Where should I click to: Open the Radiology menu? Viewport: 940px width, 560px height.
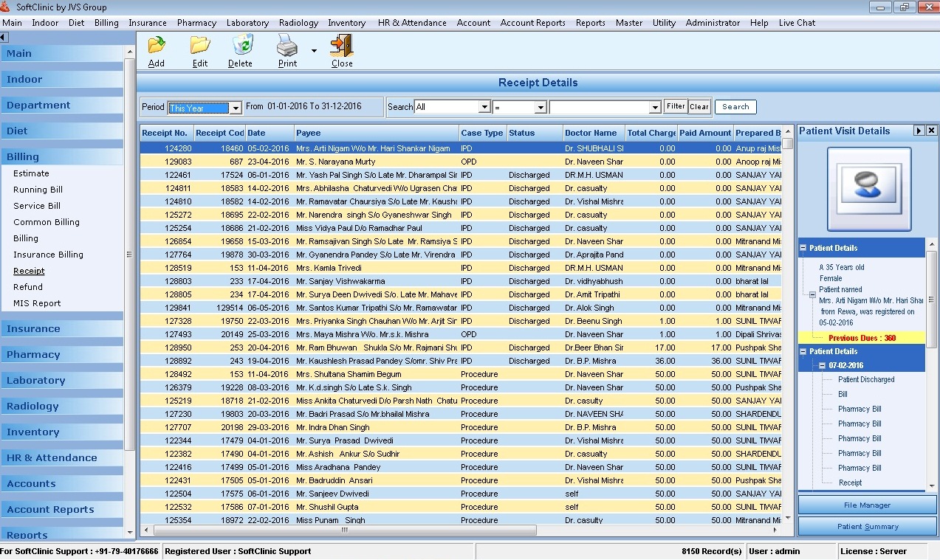click(298, 22)
